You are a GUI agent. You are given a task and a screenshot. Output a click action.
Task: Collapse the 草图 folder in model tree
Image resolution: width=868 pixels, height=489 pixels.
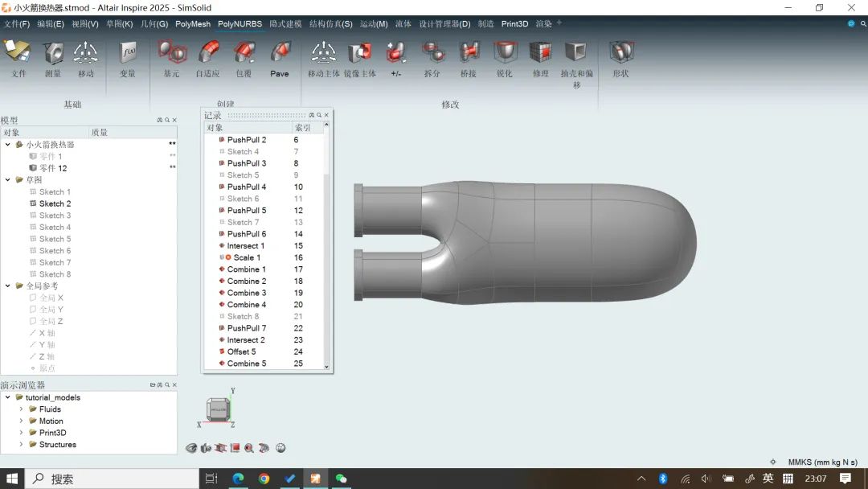tap(8, 180)
